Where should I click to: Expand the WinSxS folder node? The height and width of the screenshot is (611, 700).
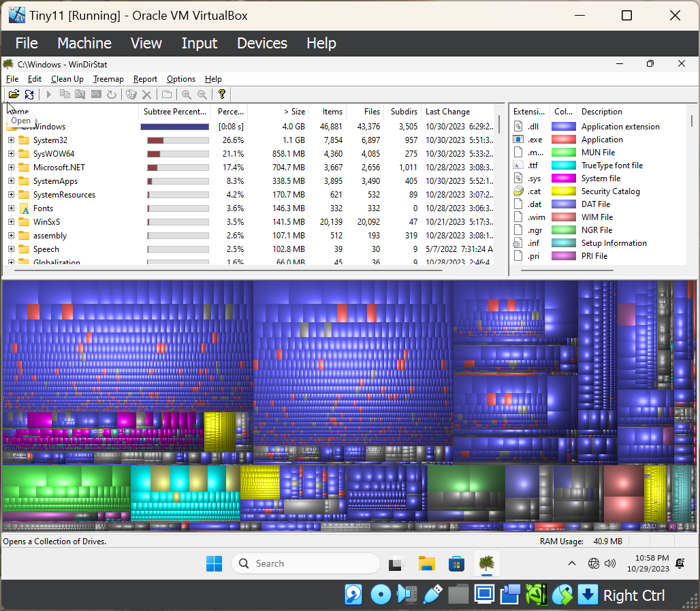pyautogui.click(x=11, y=222)
